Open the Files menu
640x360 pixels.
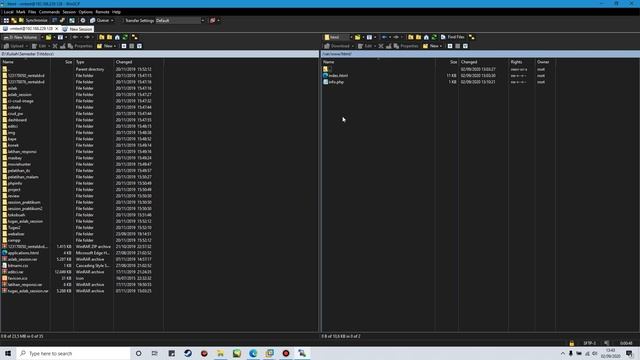click(32, 12)
